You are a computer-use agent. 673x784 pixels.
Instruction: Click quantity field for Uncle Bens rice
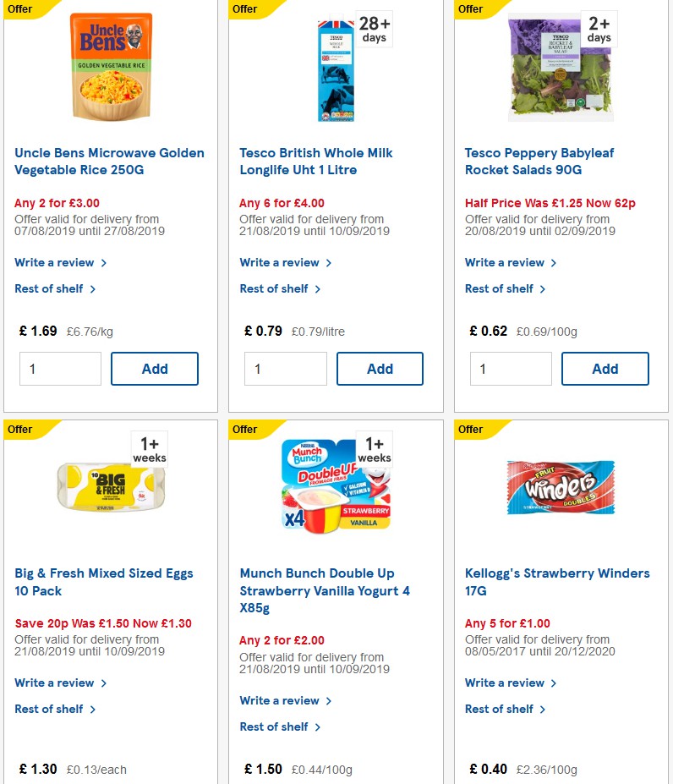click(x=60, y=368)
